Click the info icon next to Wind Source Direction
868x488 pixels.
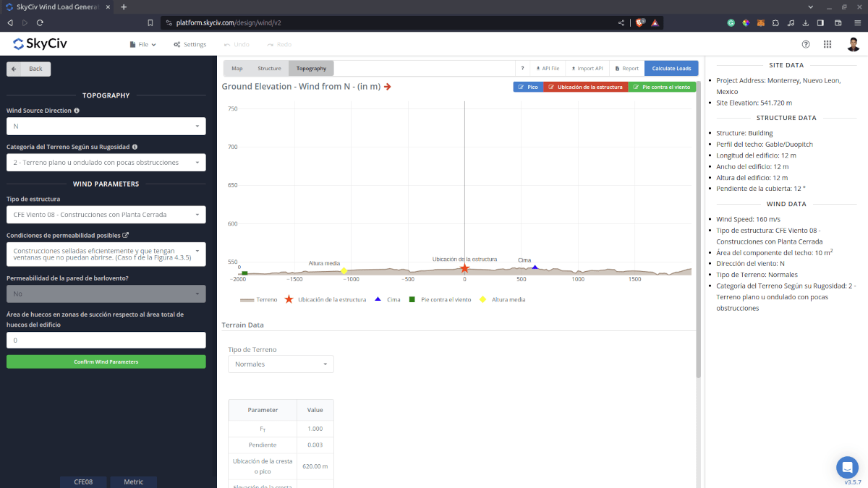click(77, 111)
